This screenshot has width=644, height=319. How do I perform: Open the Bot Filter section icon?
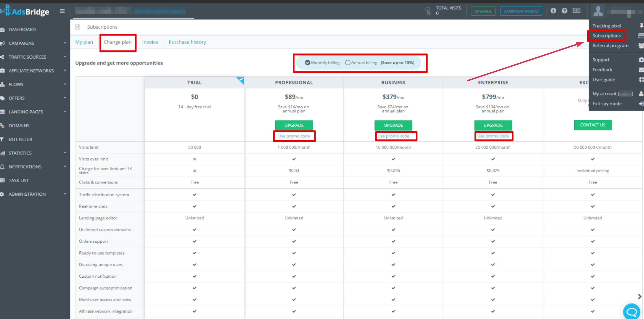3,139
